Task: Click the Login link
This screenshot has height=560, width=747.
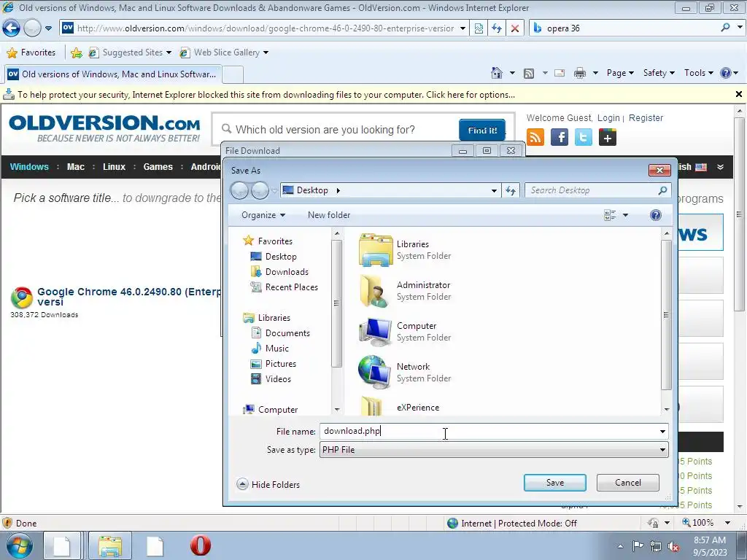Action: click(x=608, y=117)
